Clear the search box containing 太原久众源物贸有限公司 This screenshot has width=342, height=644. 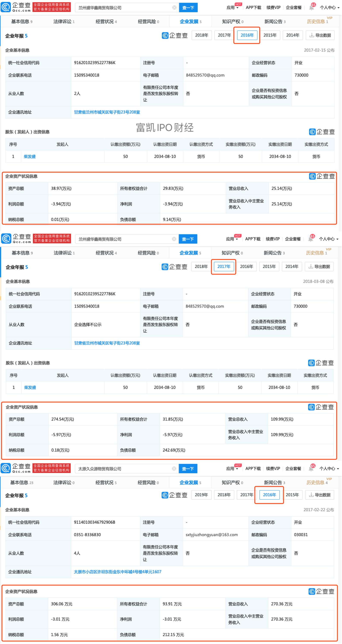pos(174,469)
